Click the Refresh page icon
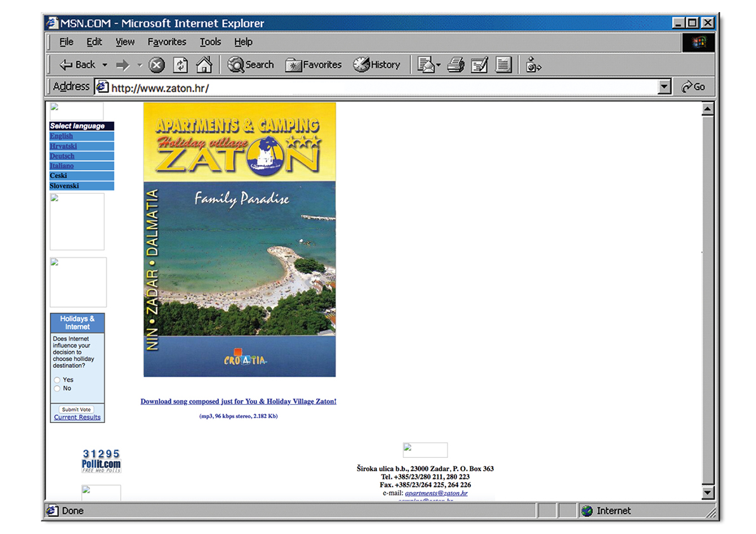The image size is (756, 534). point(180,65)
